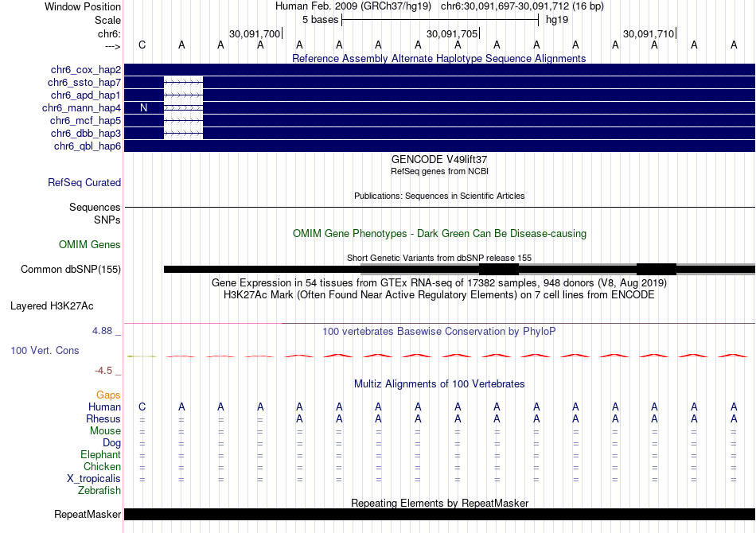This screenshot has height=533, width=756.
Task: Click the Common dbSNP(155) track label
Action: (x=71, y=270)
